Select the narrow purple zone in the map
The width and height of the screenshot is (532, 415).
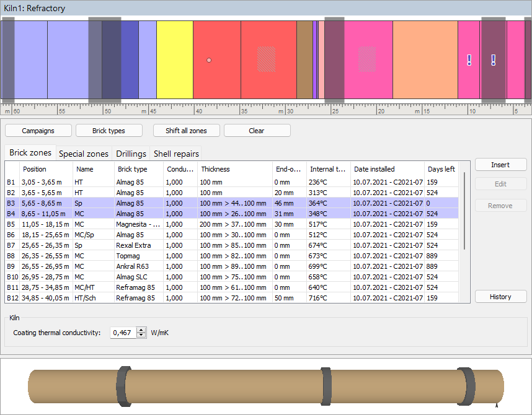click(314, 59)
